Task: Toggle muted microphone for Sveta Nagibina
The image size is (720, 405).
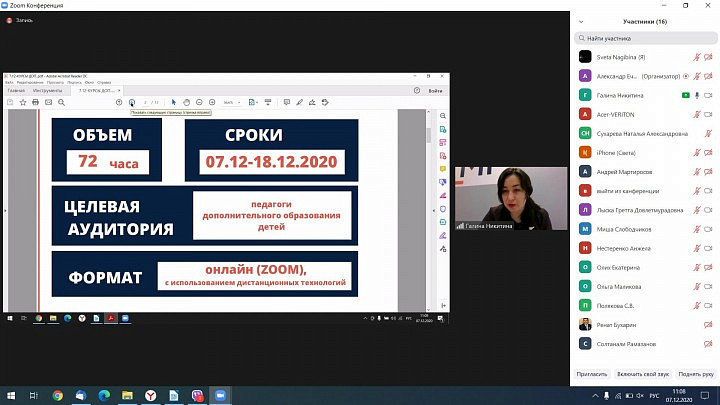Action: (x=695, y=57)
